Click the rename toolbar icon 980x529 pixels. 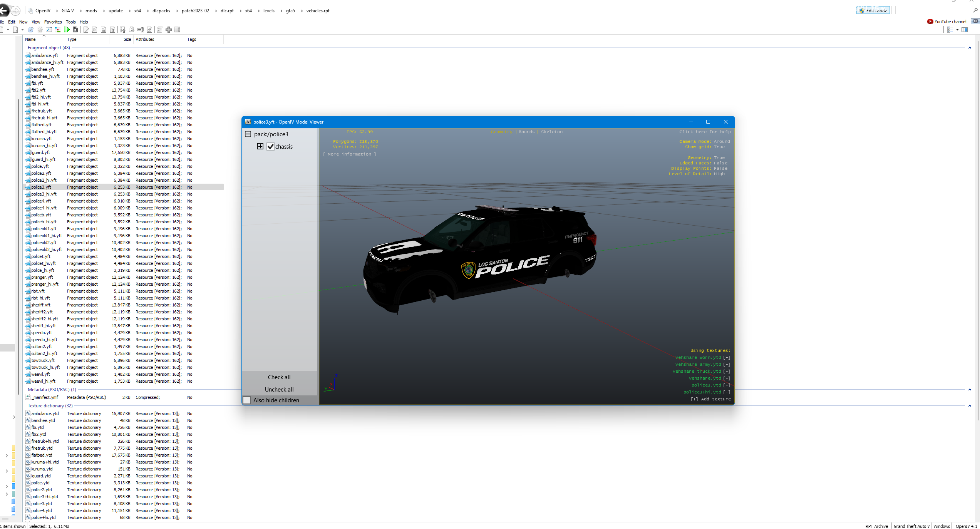pyautogui.click(x=141, y=30)
